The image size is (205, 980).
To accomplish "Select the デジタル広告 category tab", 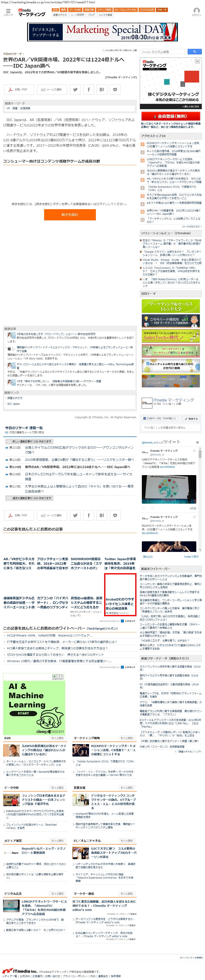I will point(147,10).
